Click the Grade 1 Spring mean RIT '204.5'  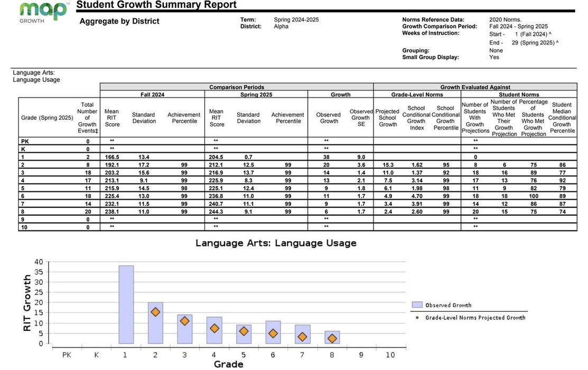216,157
